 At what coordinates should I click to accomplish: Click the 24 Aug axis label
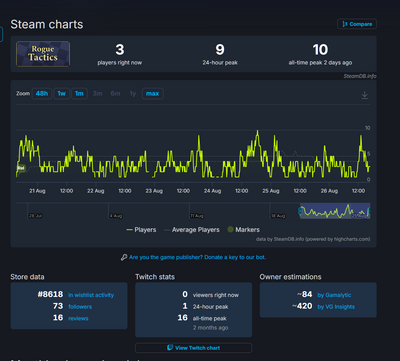[212, 191]
